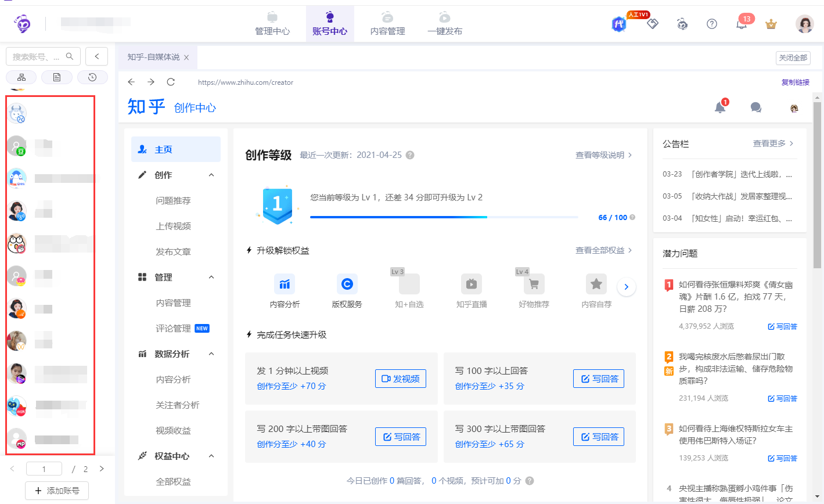Click the 复制链接 link

point(796,82)
